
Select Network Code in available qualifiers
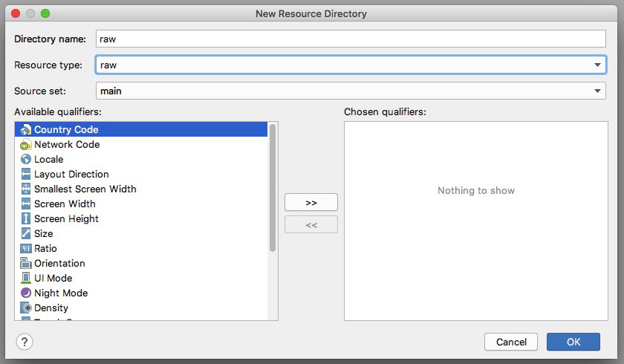click(141, 145)
